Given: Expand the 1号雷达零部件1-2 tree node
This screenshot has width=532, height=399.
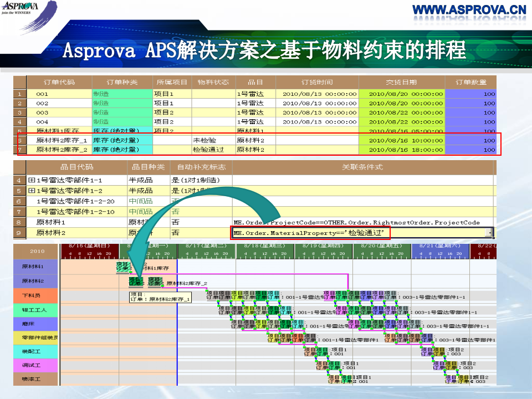Looking at the screenshot, I should coord(32,191).
